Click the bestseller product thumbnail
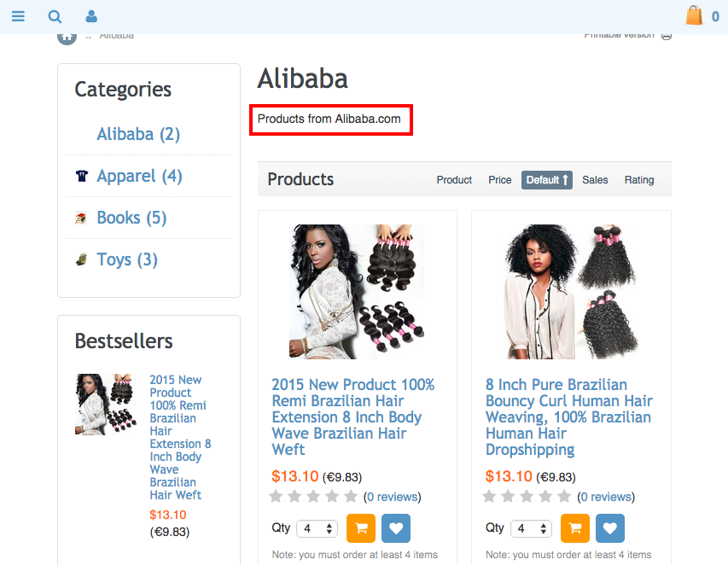The image size is (728, 565). [x=105, y=405]
